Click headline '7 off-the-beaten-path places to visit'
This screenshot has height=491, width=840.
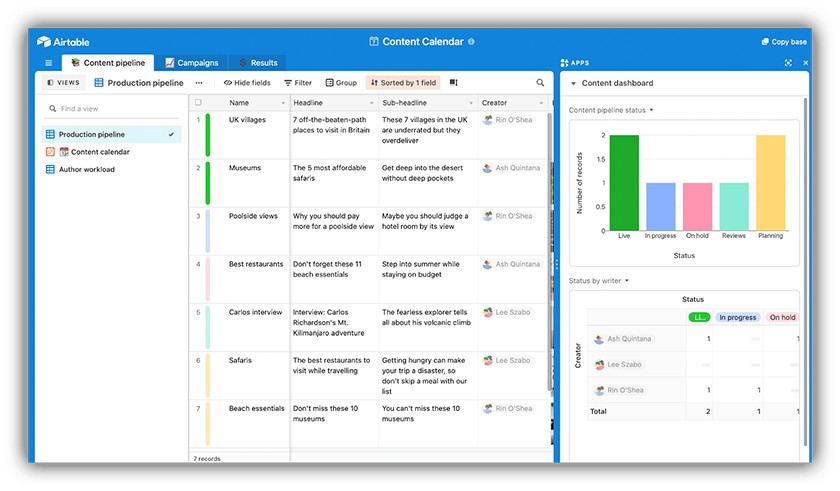[331, 125]
